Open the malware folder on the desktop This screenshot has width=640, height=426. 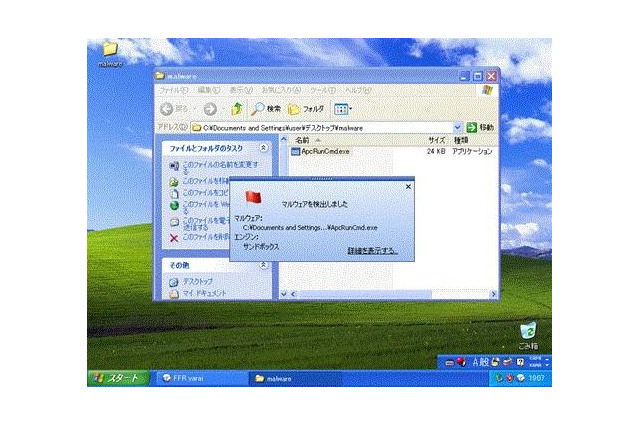[x=110, y=54]
